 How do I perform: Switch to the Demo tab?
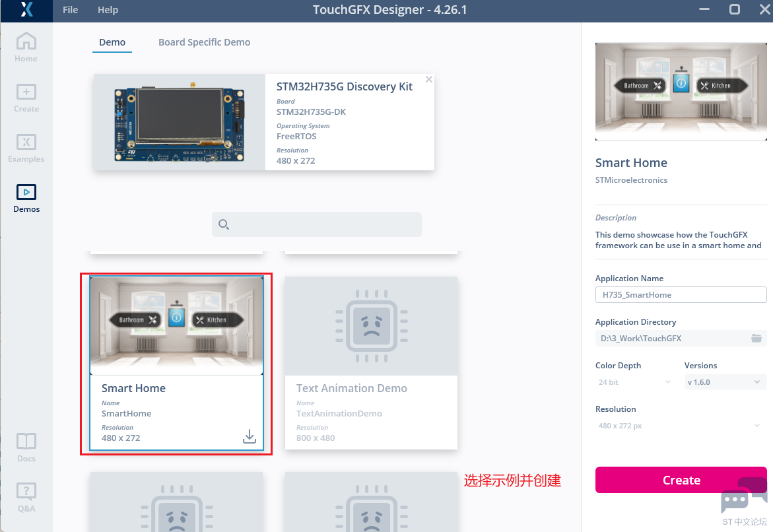(x=112, y=42)
